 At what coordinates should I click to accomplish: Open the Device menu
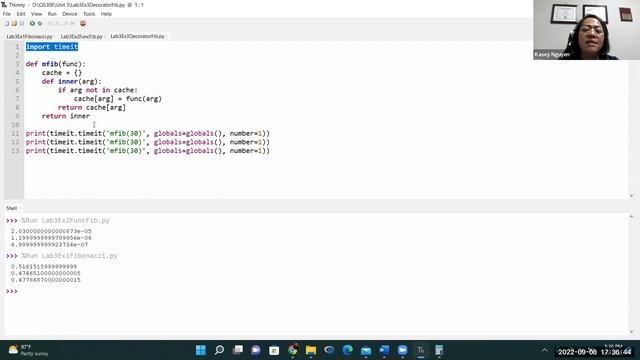[70, 14]
